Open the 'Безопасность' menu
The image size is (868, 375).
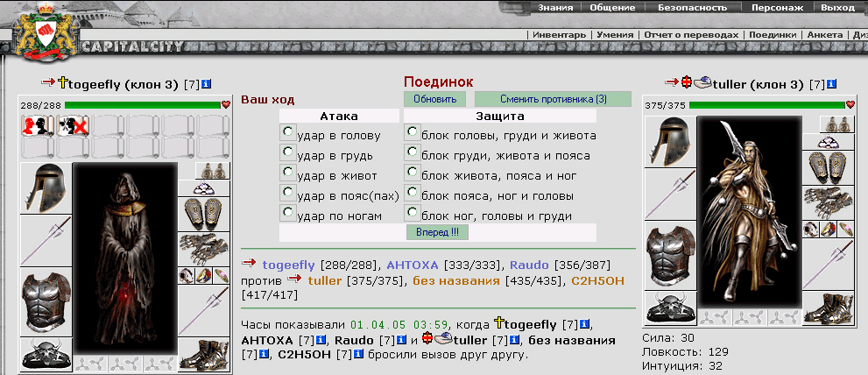(693, 8)
